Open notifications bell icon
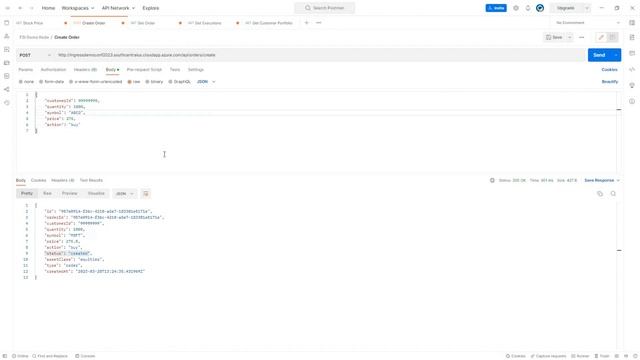This screenshot has width=640, height=360. click(528, 8)
